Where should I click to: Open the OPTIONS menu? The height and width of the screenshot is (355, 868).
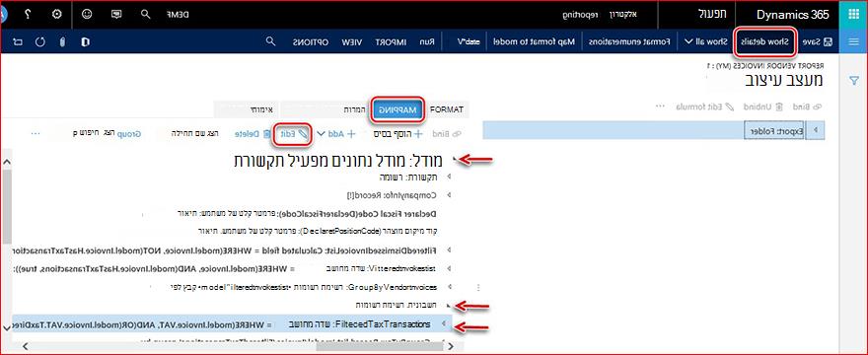310,41
